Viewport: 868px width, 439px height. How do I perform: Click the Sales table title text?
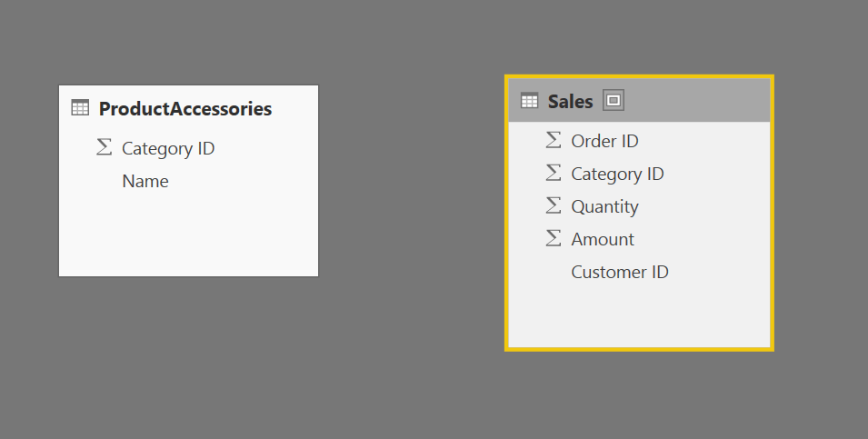click(570, 101)
